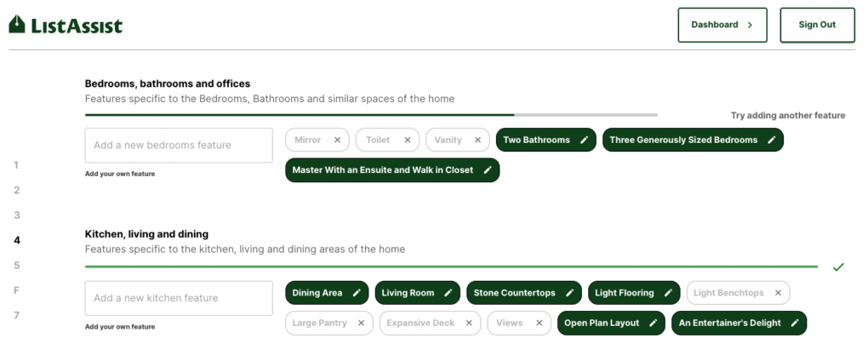Toggle the Views feature chip
Viewport: 868px width, 361px height.
pos(509,324)
